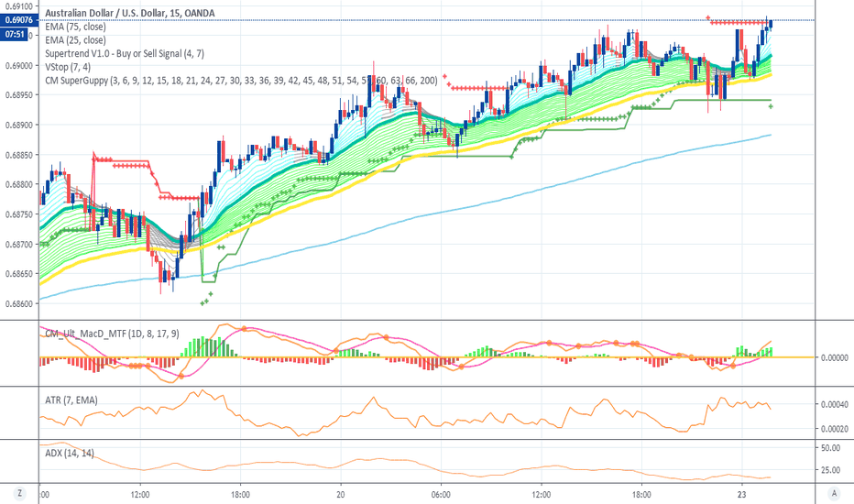This screenshot has width=854, height=504.
Task: Click the ATR (7, EMA) pane label
Action: pyautogui.click(x=71, y=400)
